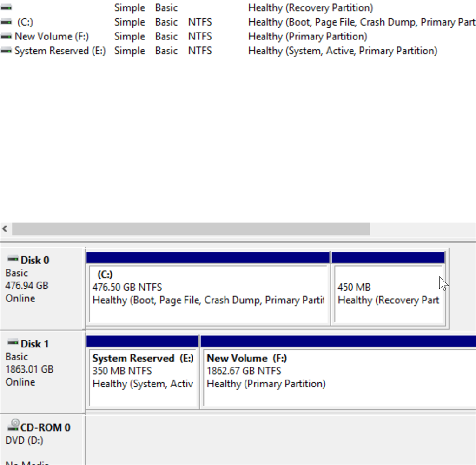The width and height of the screenshot is (476, 465).
Task: Select System Reserved (E:) in the volume list
Action: (60, 51)
